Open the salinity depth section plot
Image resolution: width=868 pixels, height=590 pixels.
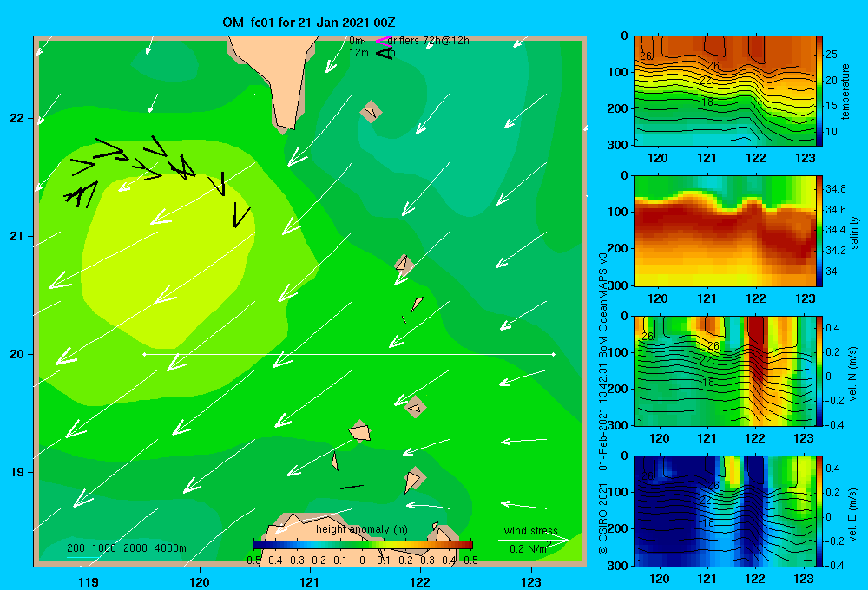point(725,231)
